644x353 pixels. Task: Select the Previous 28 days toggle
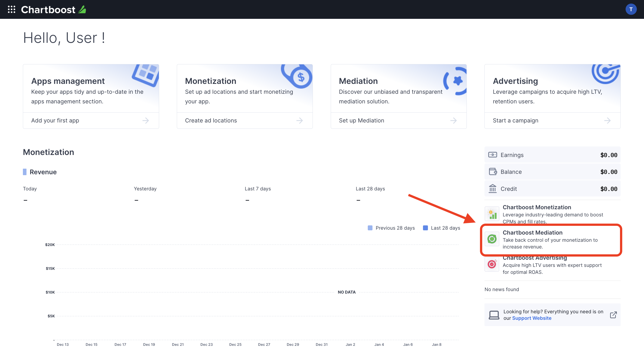(370, 228)
